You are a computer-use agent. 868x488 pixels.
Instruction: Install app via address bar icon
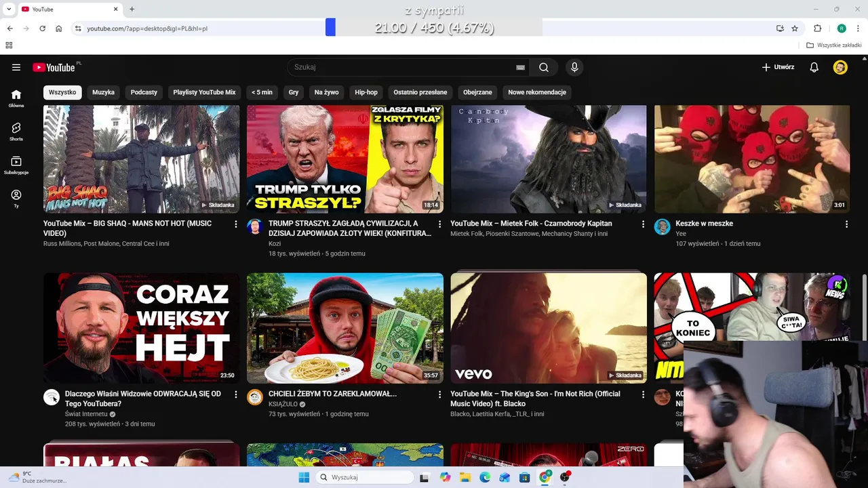pos(780,28)
